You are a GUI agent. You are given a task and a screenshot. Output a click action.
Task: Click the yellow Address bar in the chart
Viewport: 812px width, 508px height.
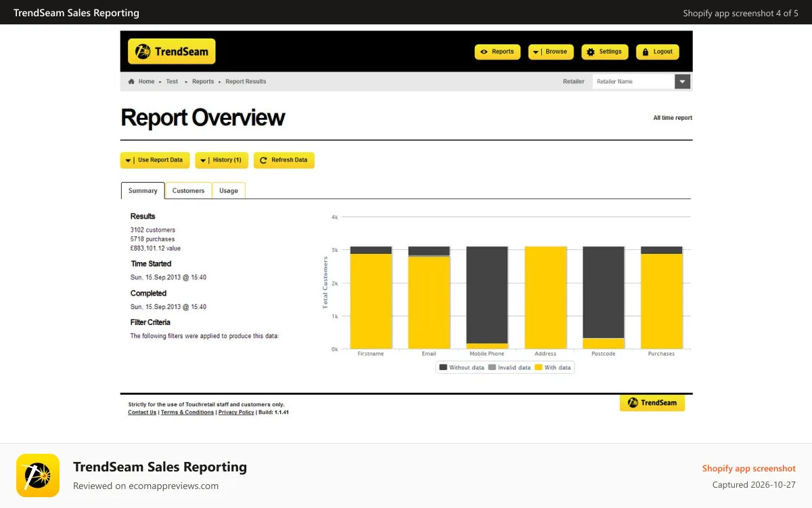pyautogui.click(x=545, y=298)
